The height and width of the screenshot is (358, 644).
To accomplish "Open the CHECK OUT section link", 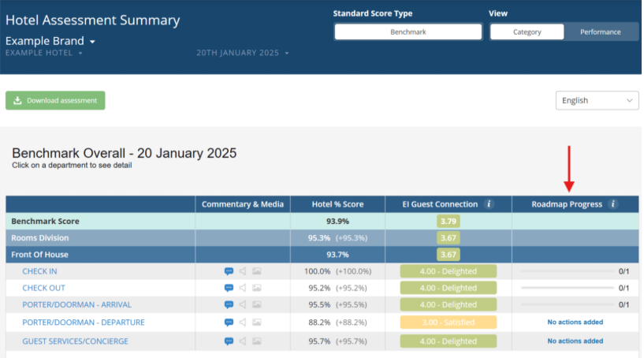I will pyautogui.click(x=44, y=288).
